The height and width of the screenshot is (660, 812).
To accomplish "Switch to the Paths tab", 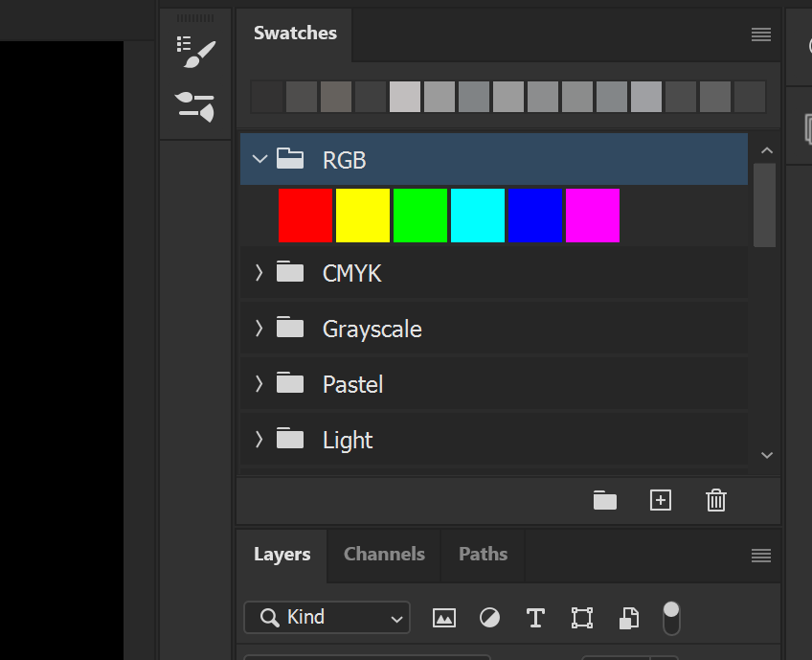I will click(484, 555).
